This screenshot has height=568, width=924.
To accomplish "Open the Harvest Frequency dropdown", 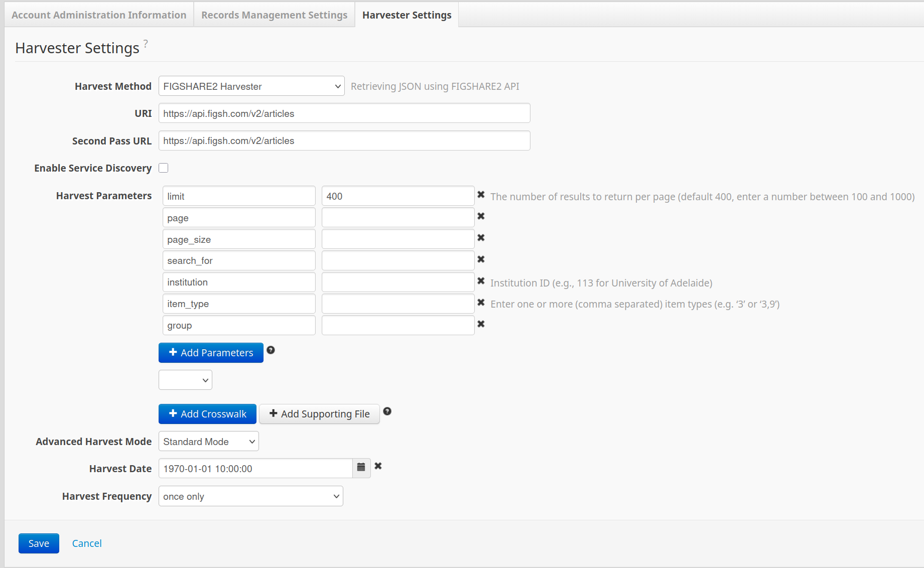I will click(x=251, y=496).
